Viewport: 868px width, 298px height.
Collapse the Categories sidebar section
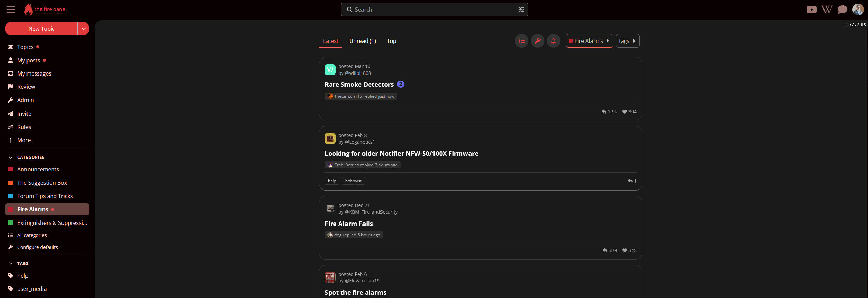click(x=11, y=158)
